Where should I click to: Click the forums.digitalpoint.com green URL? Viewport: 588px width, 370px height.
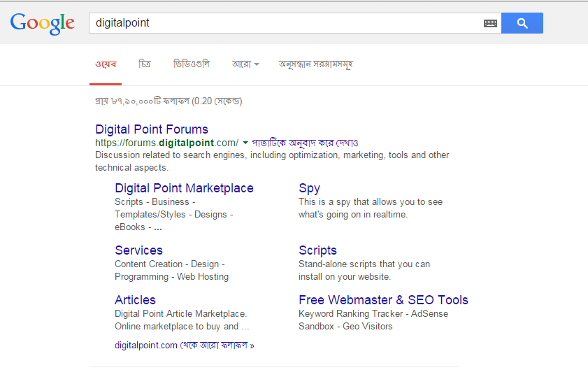coord(166,143)
